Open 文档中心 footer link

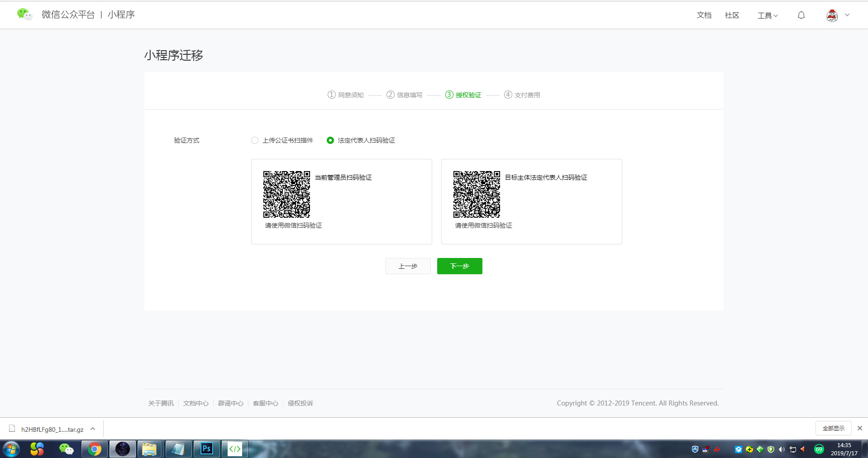196,403
